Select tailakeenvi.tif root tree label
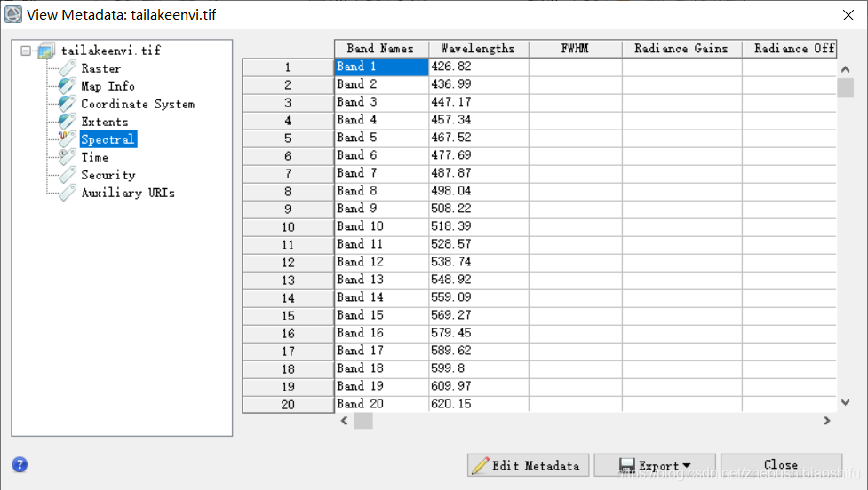Screen dimensions: 868x490 [x=111, y=51]
